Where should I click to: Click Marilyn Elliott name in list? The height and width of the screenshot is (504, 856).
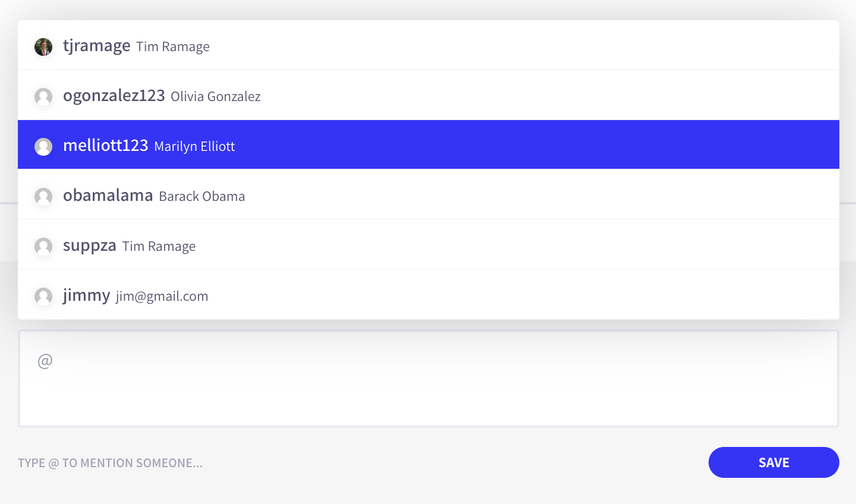click(x=194, y=146)
